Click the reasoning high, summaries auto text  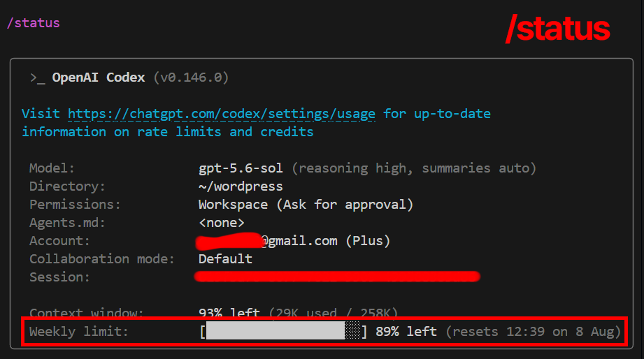tap(414, 168)
